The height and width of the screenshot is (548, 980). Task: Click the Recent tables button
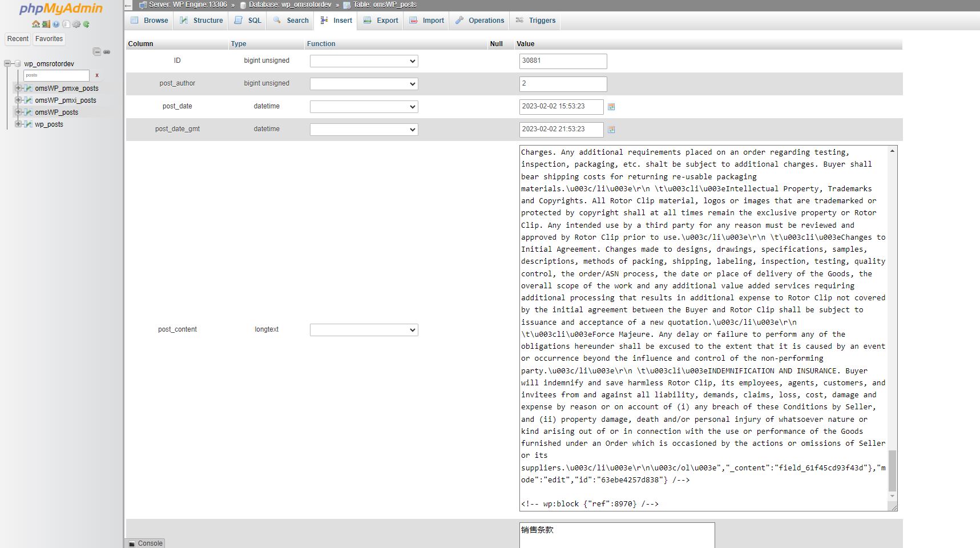(x=18, y=39)
